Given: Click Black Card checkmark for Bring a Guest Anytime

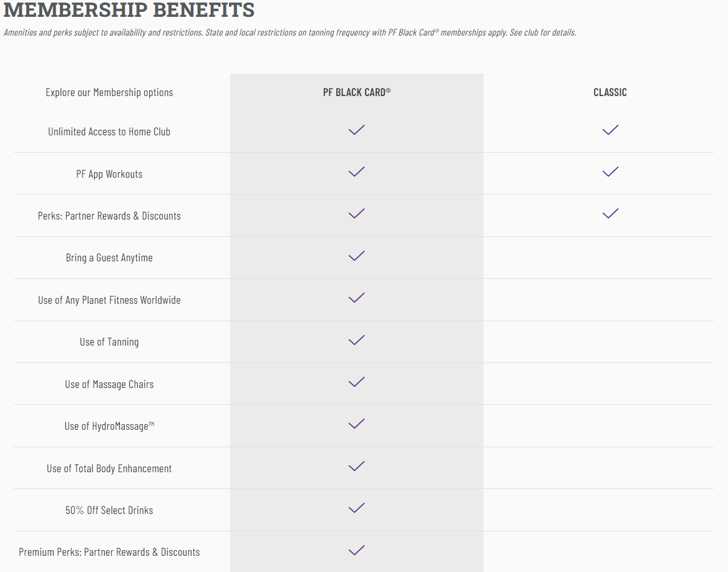Looking at the screenshot, I should pos(356,256).
